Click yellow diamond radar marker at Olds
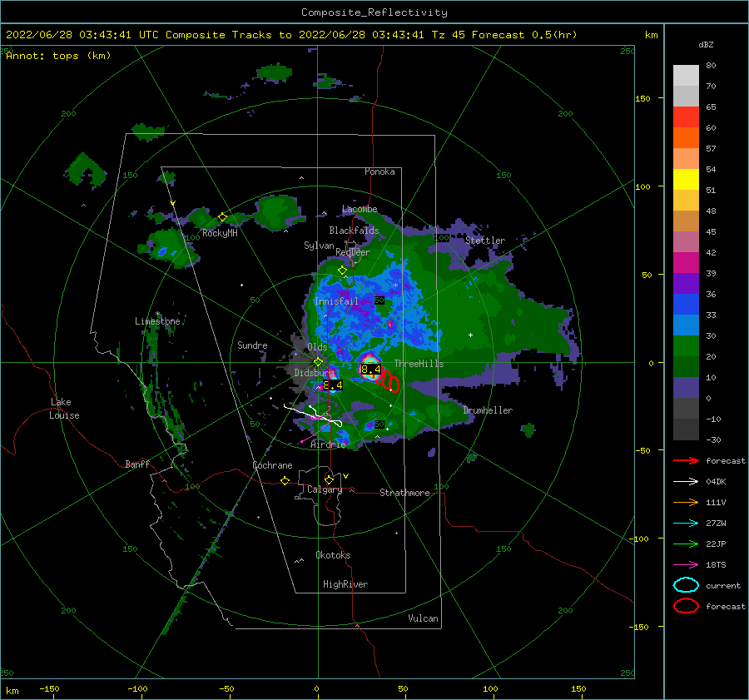Viewport: 749px width, 700px height. [x=318, y=362]
